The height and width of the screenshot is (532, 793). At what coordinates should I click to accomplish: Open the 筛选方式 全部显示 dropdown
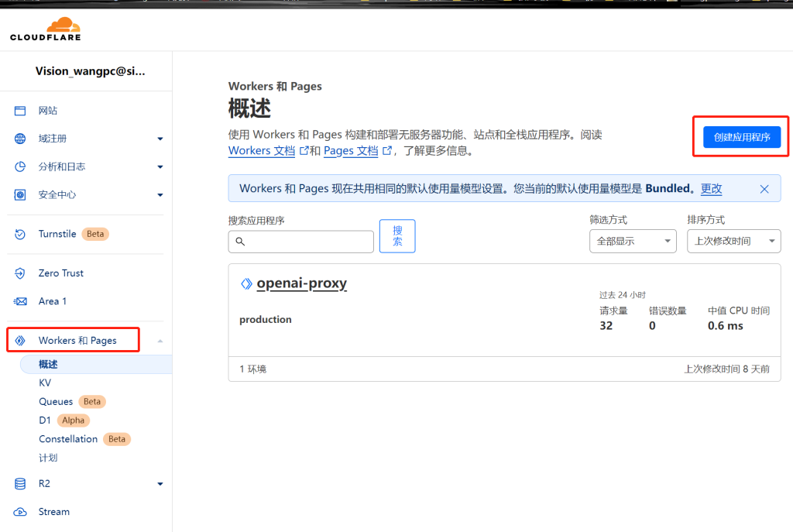(633, 241)
